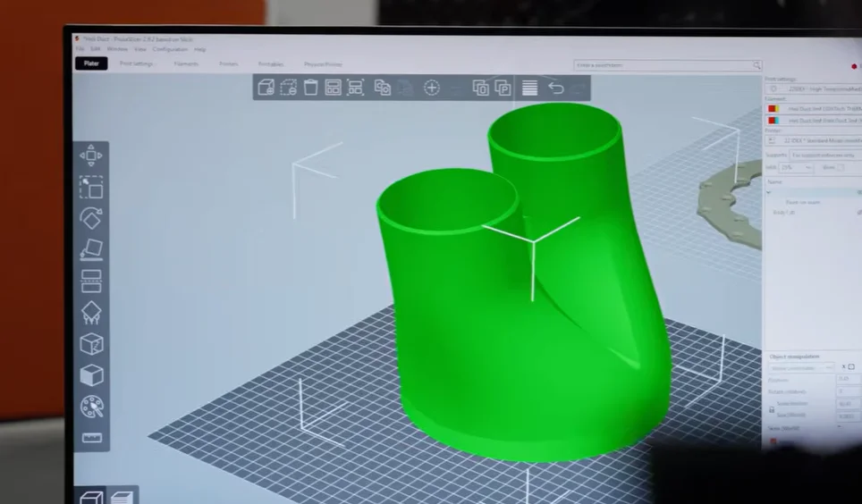Toggle the scale proportion lock icon
The height and width of the screenshot is (504, 862).
(x=772, y=409)
